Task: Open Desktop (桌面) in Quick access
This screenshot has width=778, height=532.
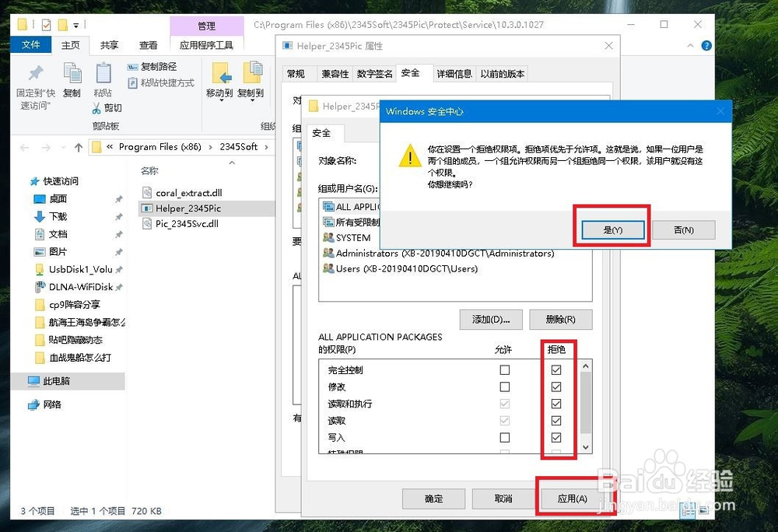Action: (58, 199)
